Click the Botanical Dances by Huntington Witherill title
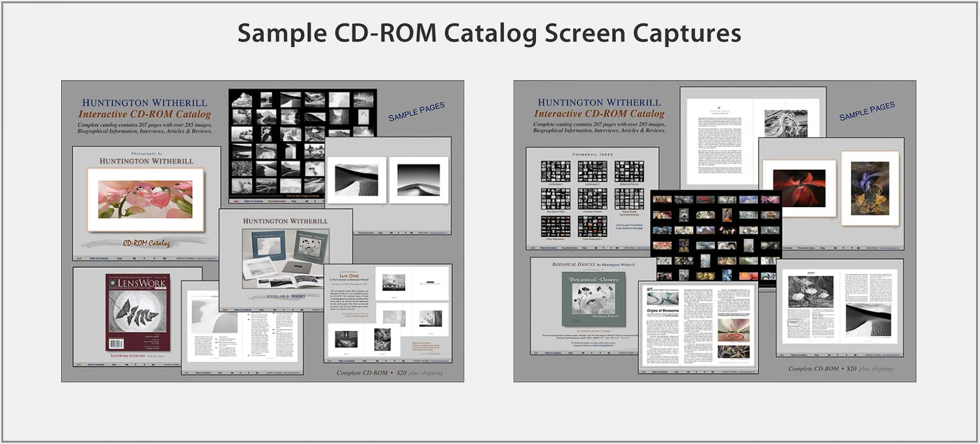980x444 pixels. pyautogui.click(x=594, y=265)
